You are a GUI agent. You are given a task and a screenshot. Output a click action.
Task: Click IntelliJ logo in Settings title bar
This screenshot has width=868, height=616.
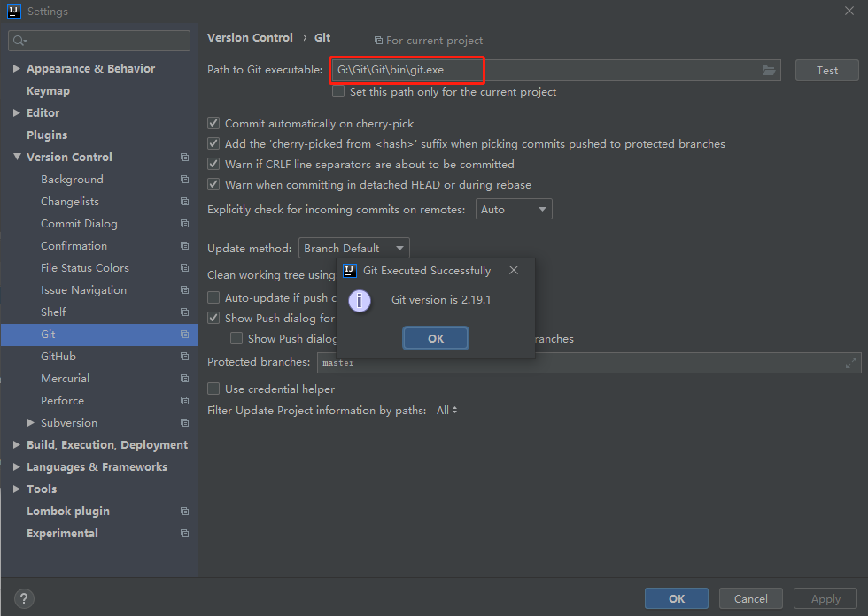14,11
